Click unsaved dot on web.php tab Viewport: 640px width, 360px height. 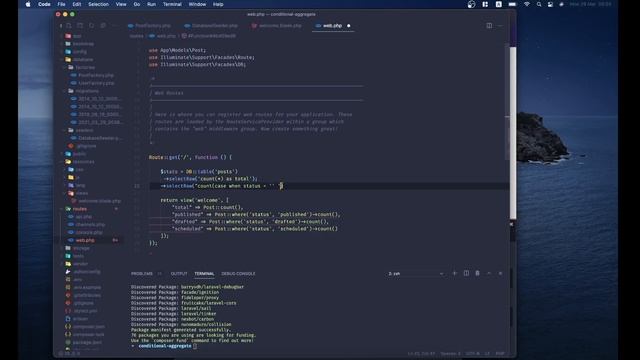[x=349, y=26]
